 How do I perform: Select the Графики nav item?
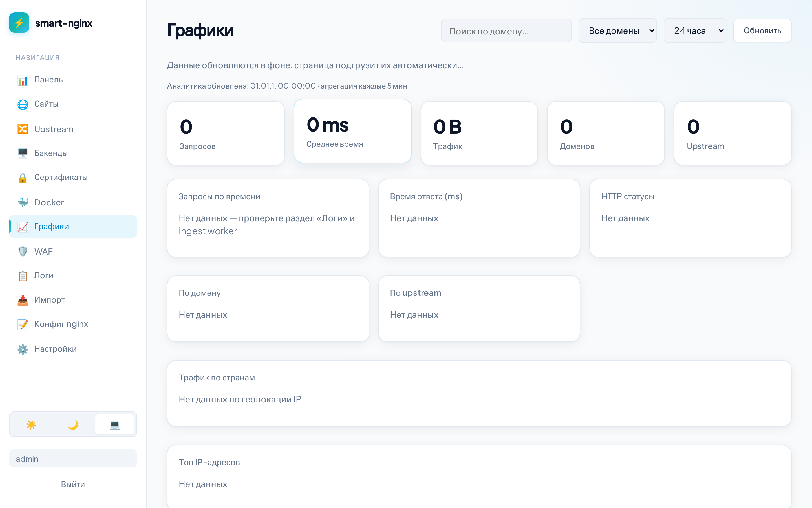coord(73,226)
